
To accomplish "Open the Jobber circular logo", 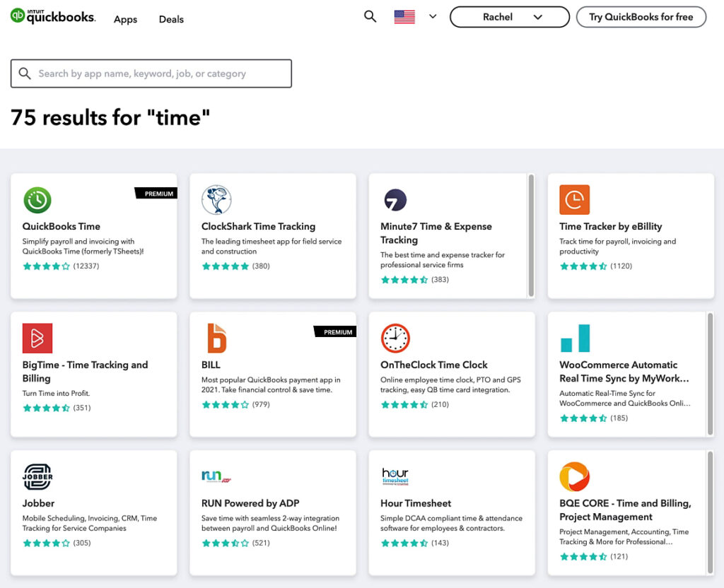I will click(x=37, y=476).
